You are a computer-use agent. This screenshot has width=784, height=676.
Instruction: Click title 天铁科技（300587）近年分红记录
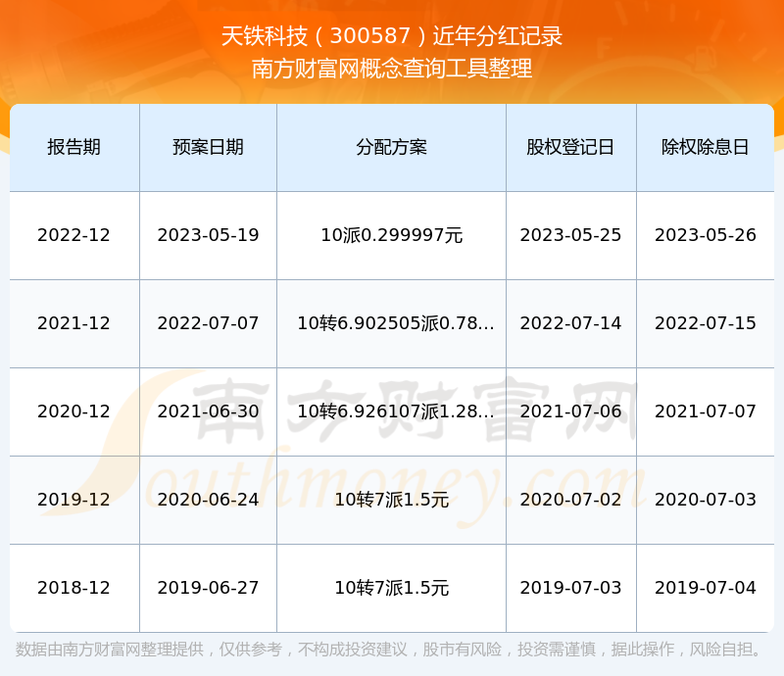[391, 36]
